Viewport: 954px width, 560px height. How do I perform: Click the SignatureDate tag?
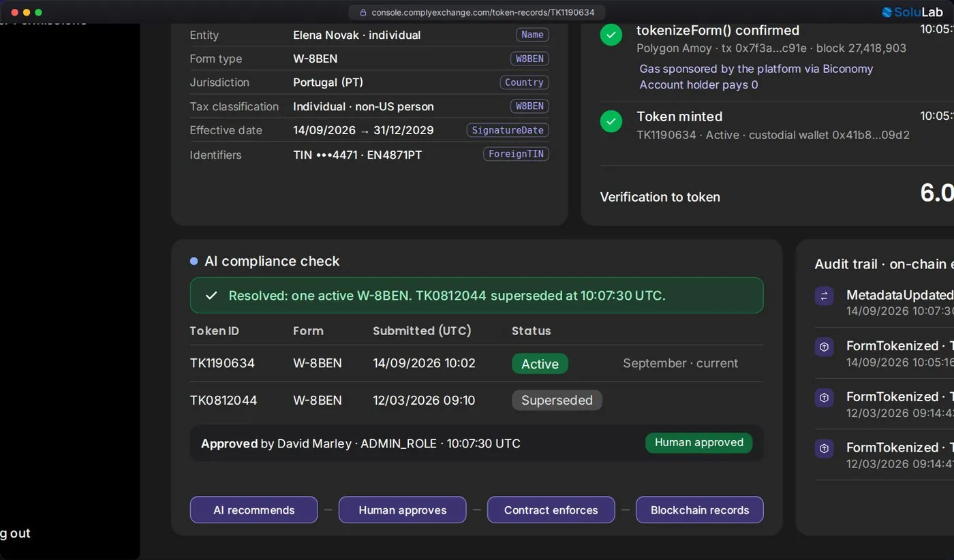pyautogui.click(x=508, y=130)
